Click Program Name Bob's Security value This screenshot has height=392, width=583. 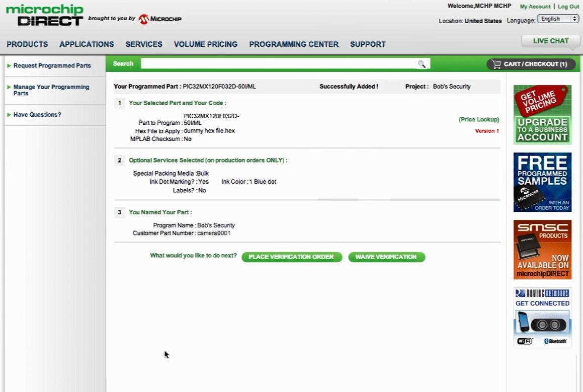[216, 225]
